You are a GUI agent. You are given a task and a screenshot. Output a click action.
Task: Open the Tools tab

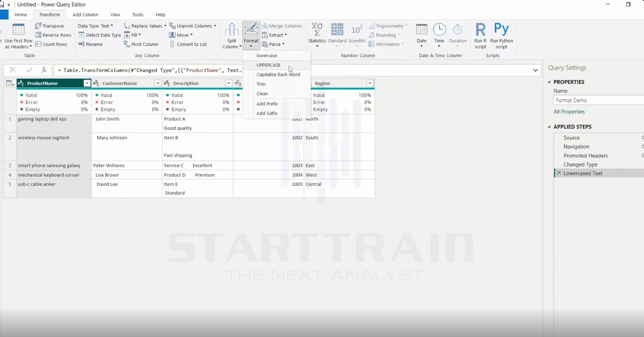point(138,15)
